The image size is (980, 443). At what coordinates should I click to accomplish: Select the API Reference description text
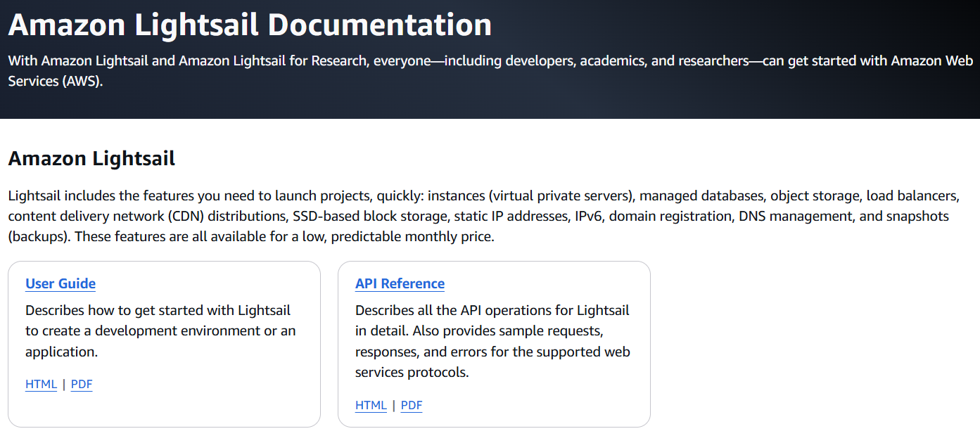click(x=492, y=341)
